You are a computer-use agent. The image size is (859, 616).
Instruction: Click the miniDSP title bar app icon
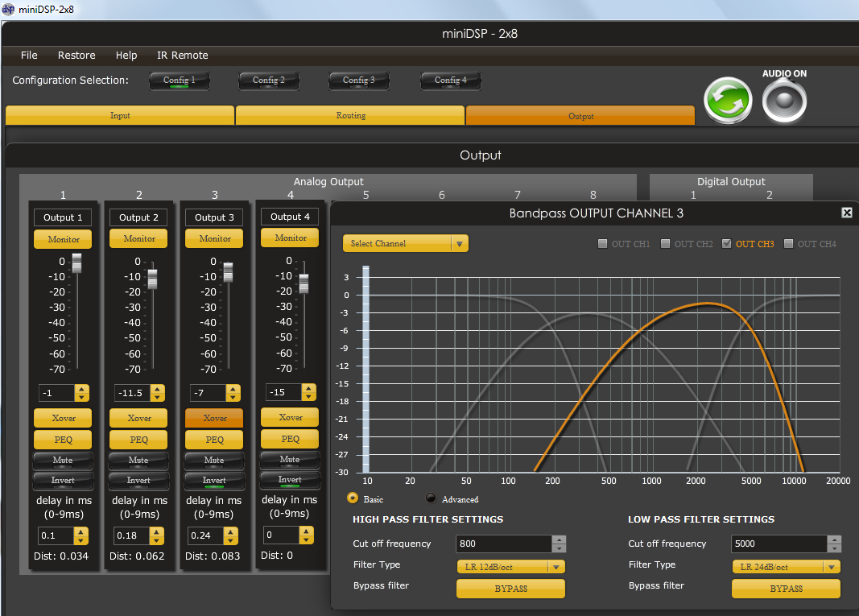pyautogui.click(x=8, y=10)
